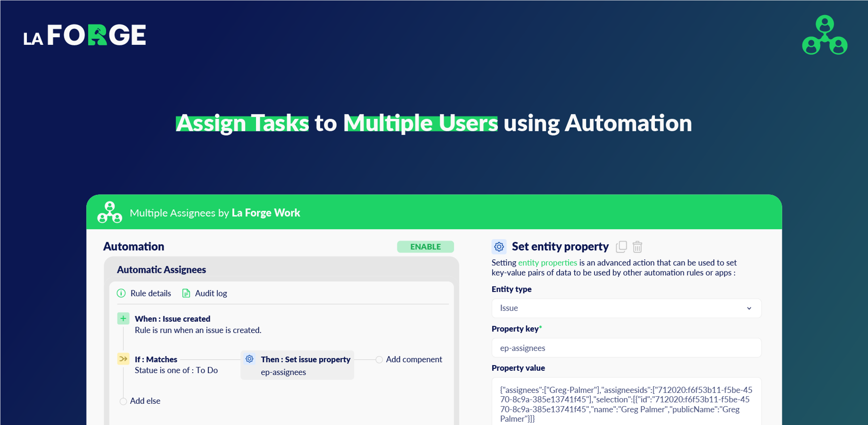Image resolution: width=868 pixels, height=425 pixels.
Task: Click the Multiple Assignees app icon in green header
Action: coord(110,212)
